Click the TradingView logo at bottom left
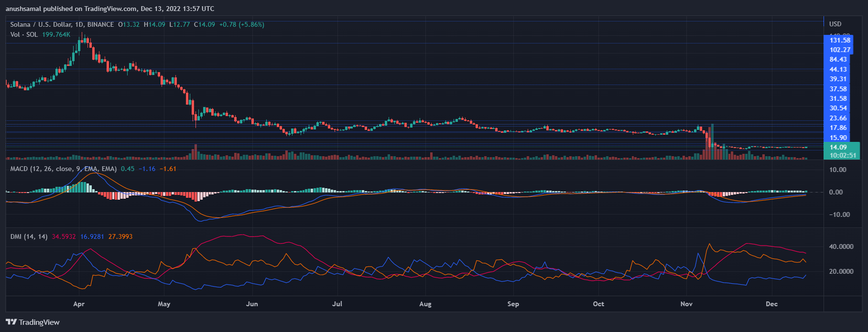868x332 pixels. 33,322
